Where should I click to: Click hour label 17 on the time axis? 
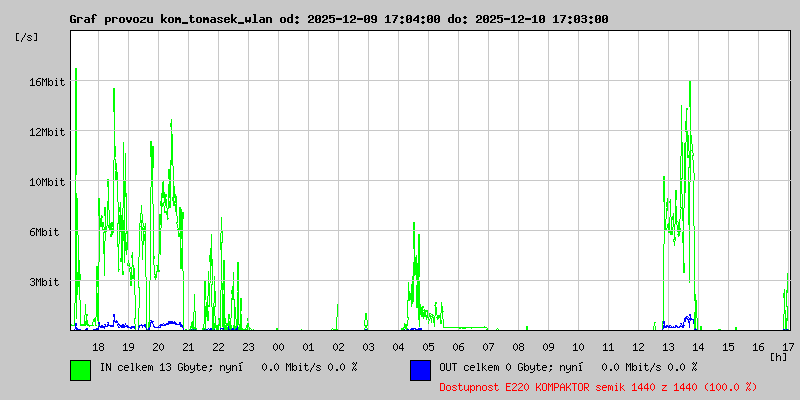pos(788,347)
